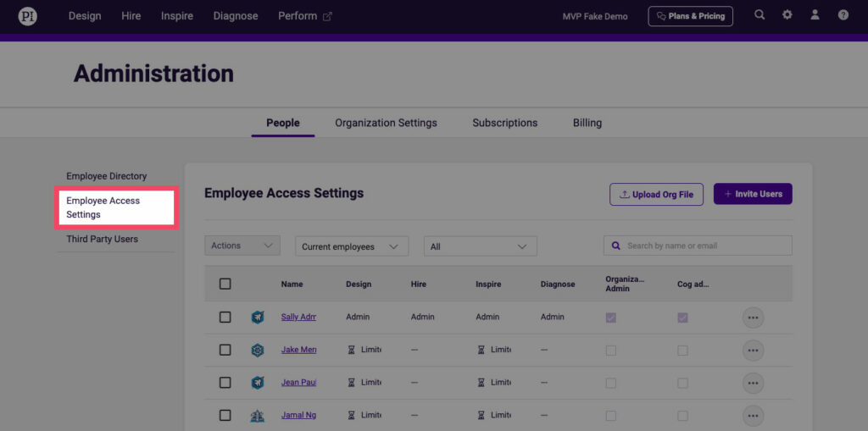Toggle the select-all header checkbox
The image size is (868, 431).
pyautogui.click(x=225, y=284)
